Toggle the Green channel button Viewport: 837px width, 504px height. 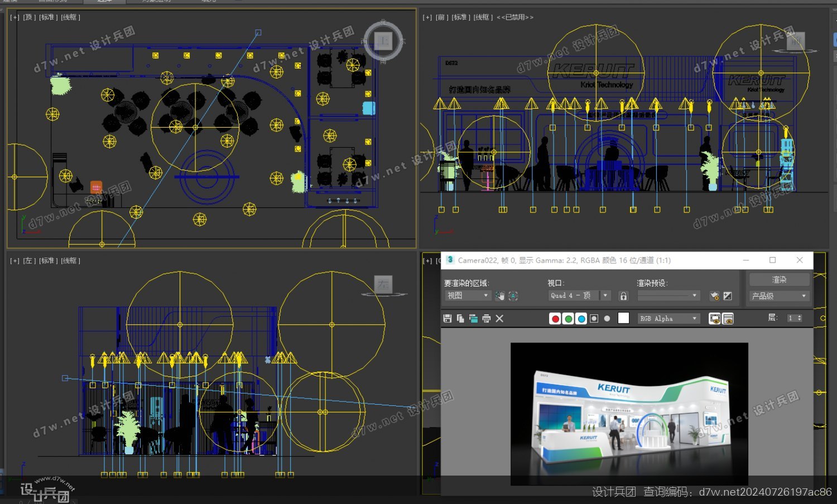568,318
